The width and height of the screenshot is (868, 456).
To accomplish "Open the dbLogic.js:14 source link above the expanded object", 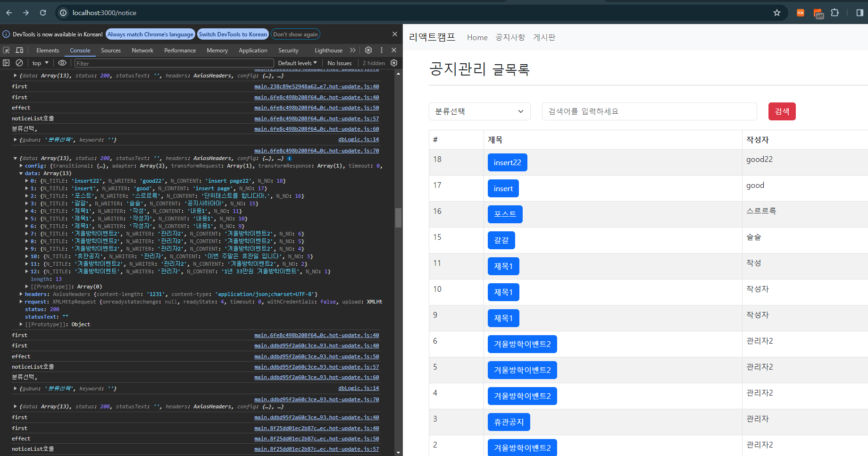I will [359, 140].
